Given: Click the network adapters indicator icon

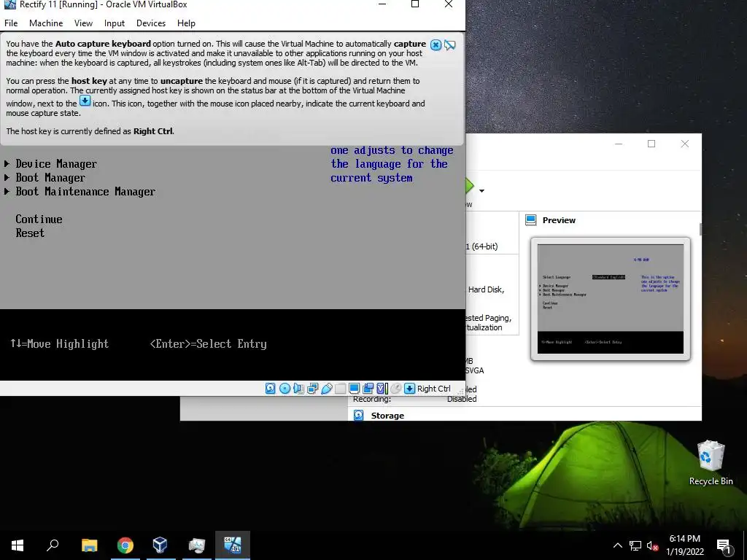Looking at the screenshot, I should tap(312, 389).
